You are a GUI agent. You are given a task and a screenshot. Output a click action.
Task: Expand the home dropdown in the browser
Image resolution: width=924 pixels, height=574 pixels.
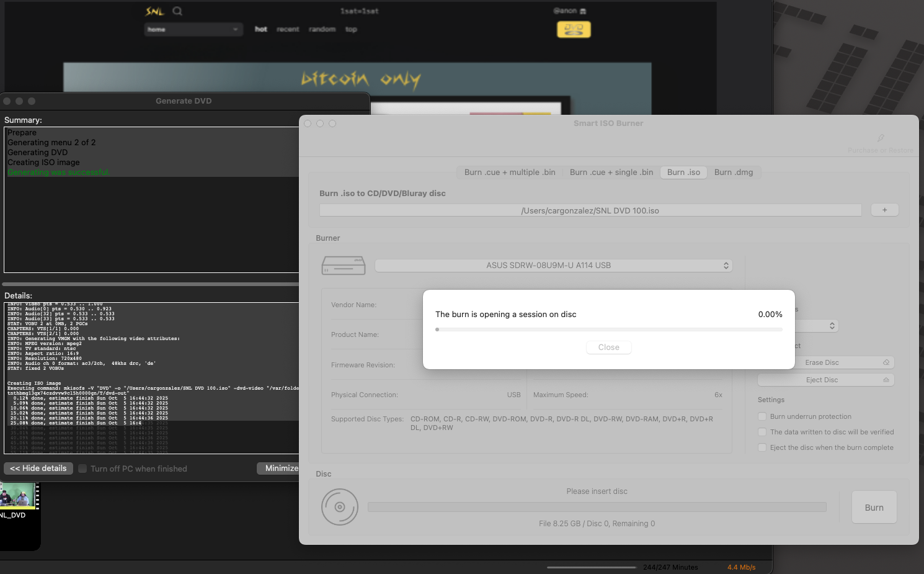[192, 29]
